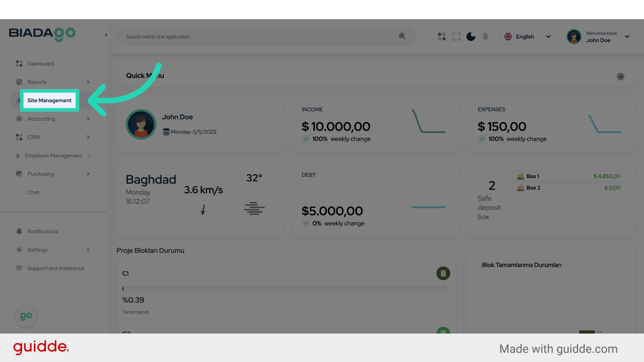This screenshot has height=362, width=644.
Task: Enter fullscreen using the expand icon
Action: (456, 37)
